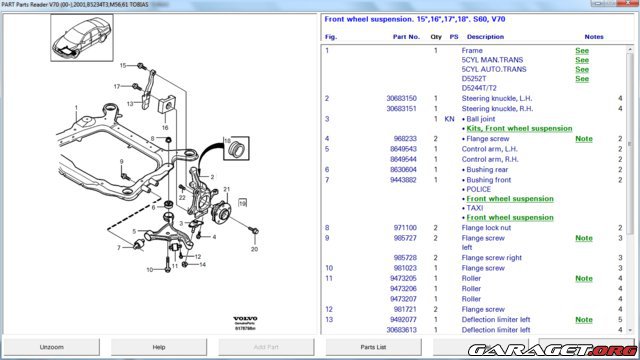The image size is (640, 360).
Task: Click parts list scrollbar down arrow
Action: [630, 330]
